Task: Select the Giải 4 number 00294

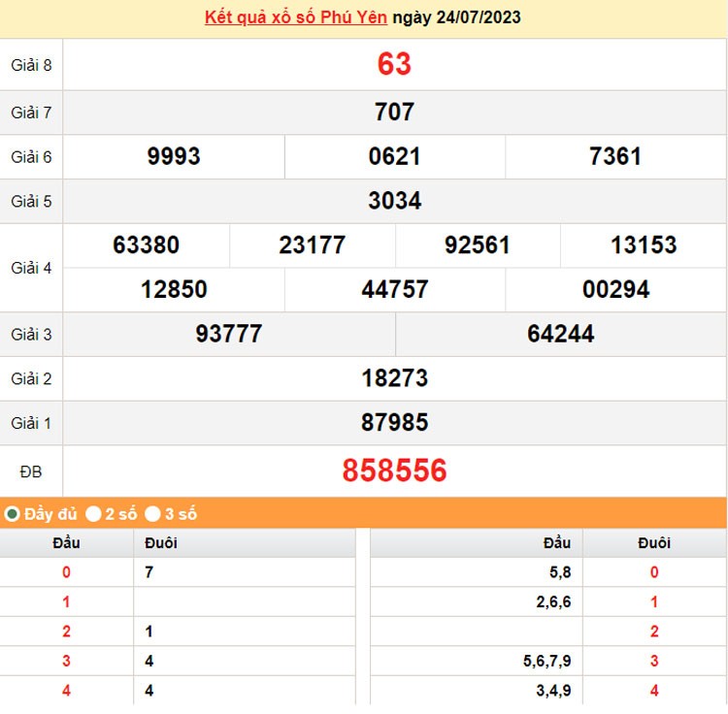Action: 615,290
